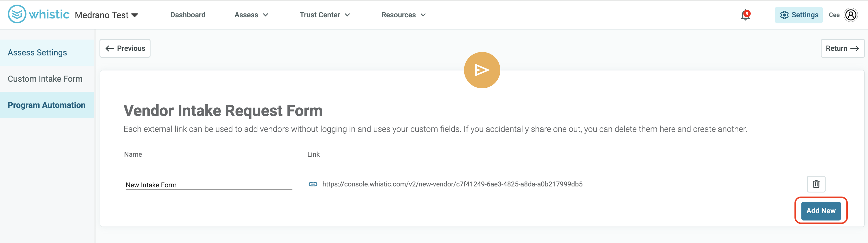Expand the Medrano Test organization dropdown
This screenshot has height=243, width=868.
point(106,15)
